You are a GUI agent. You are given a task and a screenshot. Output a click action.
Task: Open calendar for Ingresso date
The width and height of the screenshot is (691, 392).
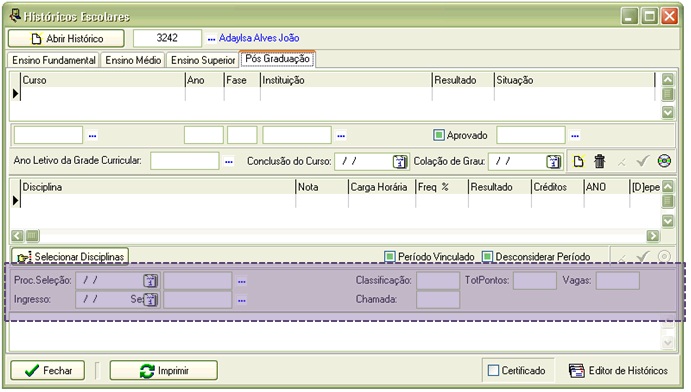[150, 300]
